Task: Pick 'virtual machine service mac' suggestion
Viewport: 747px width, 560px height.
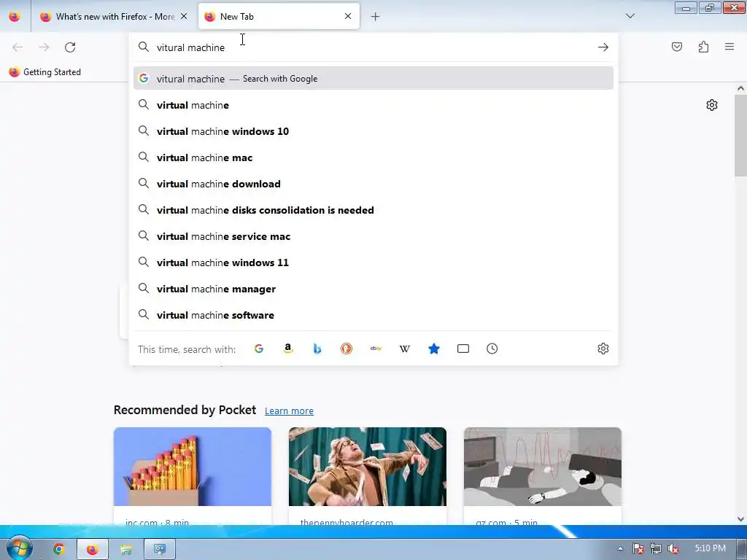Action: tap(373, 236)
